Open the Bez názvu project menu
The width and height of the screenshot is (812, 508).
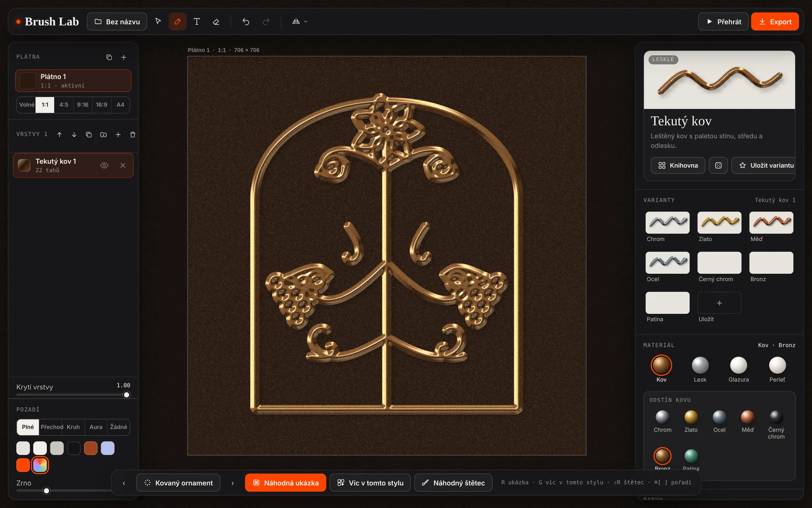pyautogui.click(x=117, y=22)
